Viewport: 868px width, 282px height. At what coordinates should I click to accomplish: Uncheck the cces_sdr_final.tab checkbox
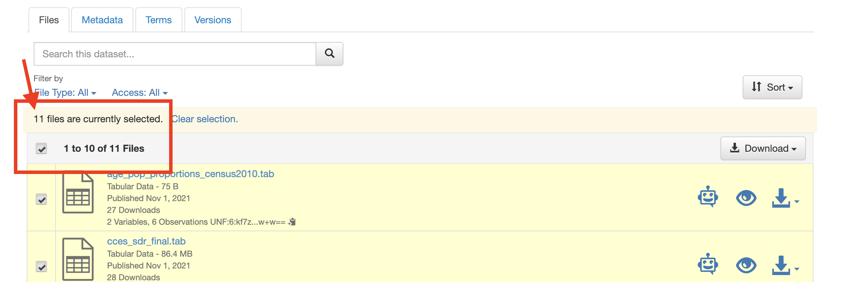(x=41, y=267)
